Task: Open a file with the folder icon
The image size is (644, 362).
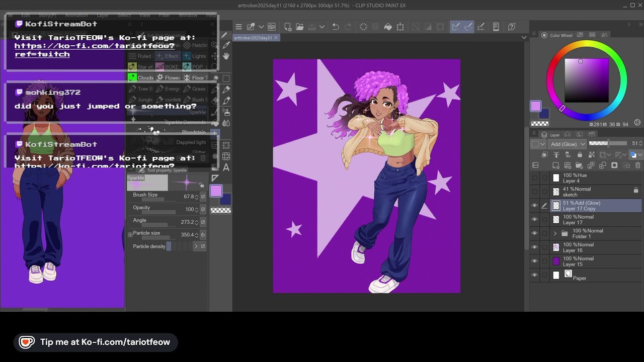Action: [x=299, y=27]
